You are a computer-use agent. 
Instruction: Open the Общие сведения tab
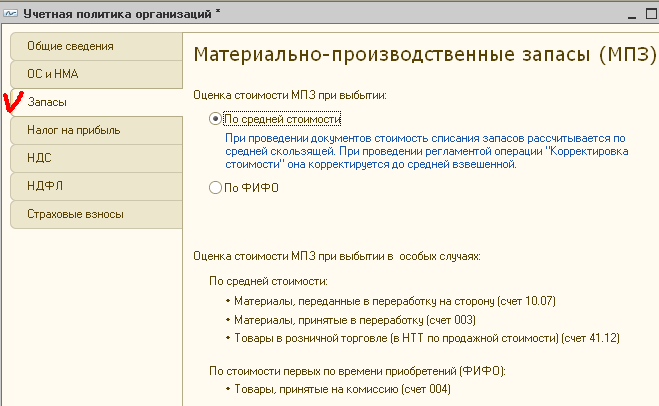pyautogui.click(x=97, y=46)
